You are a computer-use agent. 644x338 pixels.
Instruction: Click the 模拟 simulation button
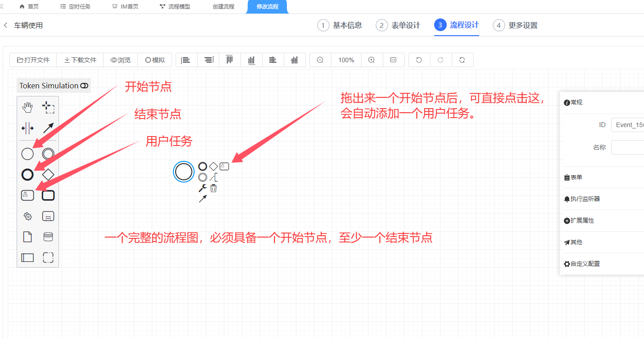pos(154,60)
